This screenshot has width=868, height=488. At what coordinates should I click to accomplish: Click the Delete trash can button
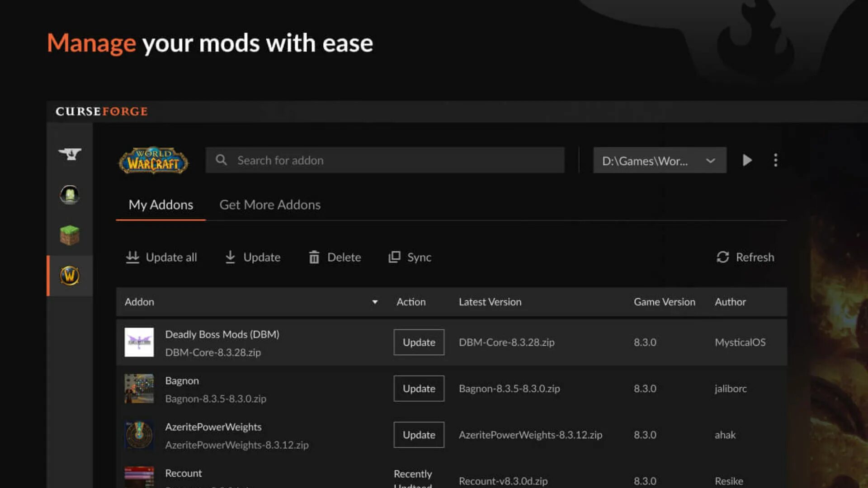tap(335, 257)
